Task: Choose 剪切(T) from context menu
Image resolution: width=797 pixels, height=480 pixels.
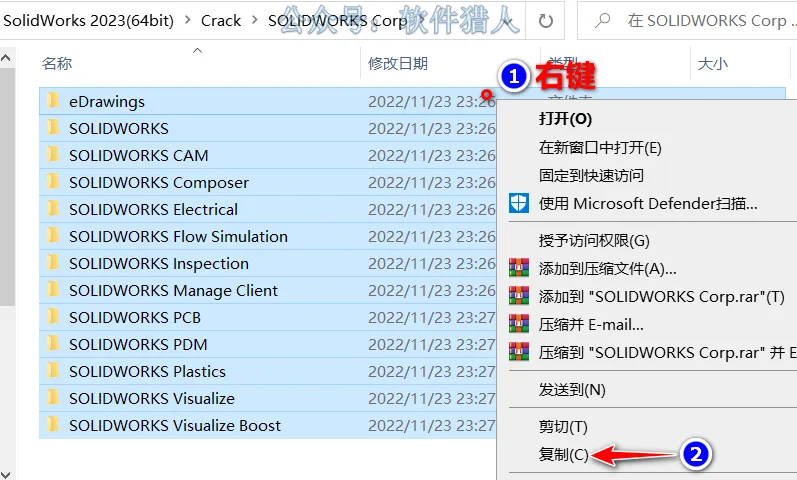Action: (563, 426)
